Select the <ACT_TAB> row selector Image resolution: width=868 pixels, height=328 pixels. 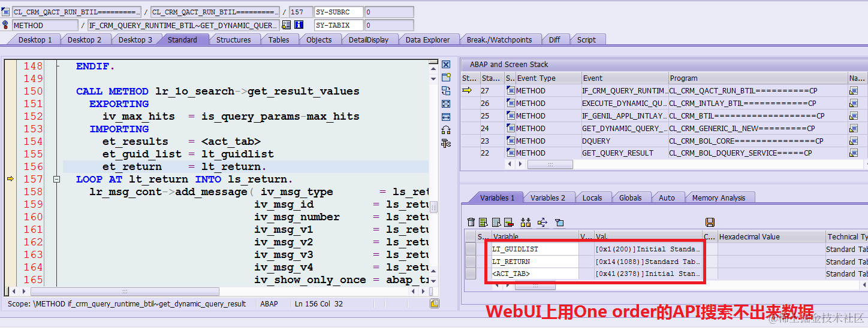pyautogui.click(x=471, y=274)
